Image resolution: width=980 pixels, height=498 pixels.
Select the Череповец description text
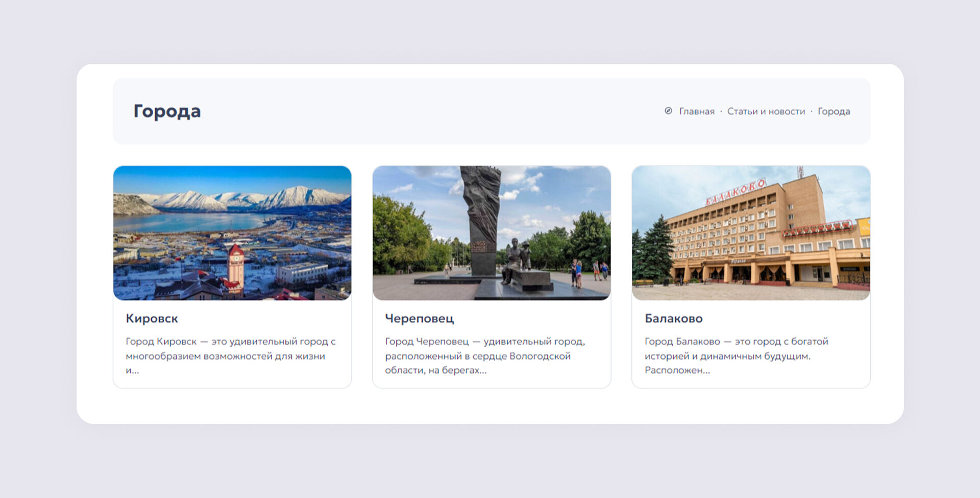click(485, 355)
